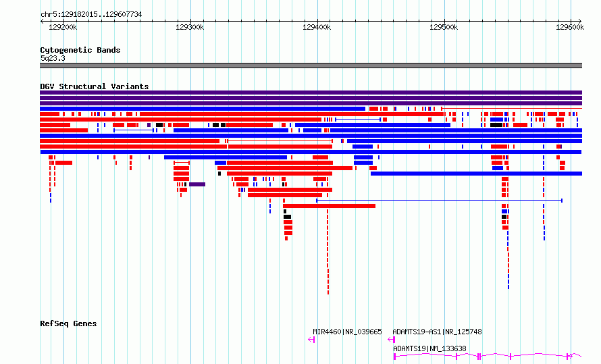This screenshot has height=364, width=601.
Task: Click the gray 5q23.3 cytogenetic band bar
Action: pyautogui.click(x=311, y=66)
